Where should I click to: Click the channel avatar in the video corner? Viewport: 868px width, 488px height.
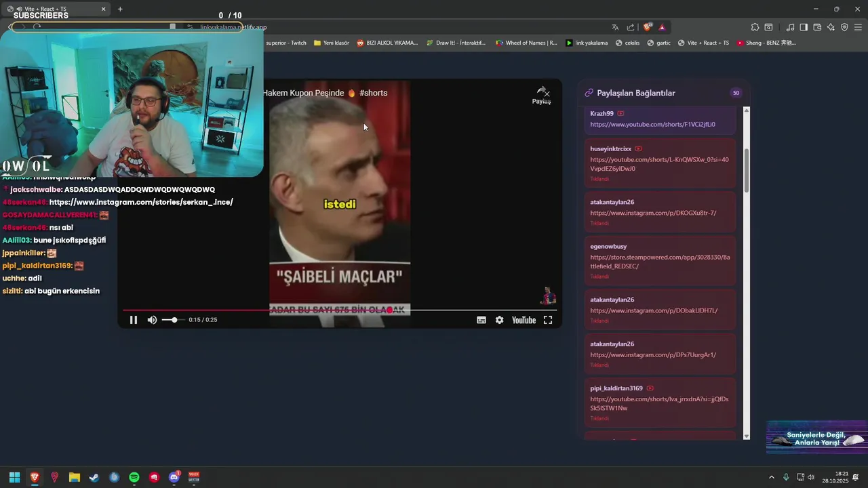pos(548,296)
